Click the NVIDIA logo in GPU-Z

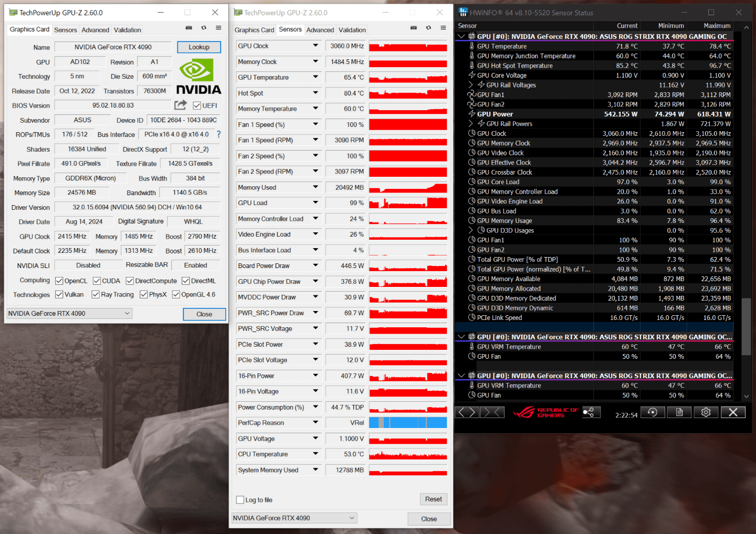[199, 77]
